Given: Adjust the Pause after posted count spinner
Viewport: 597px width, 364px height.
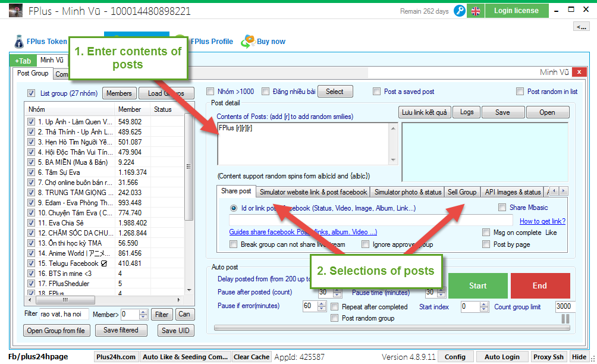Looking at the screenshot, I should (x=337, y=293).
